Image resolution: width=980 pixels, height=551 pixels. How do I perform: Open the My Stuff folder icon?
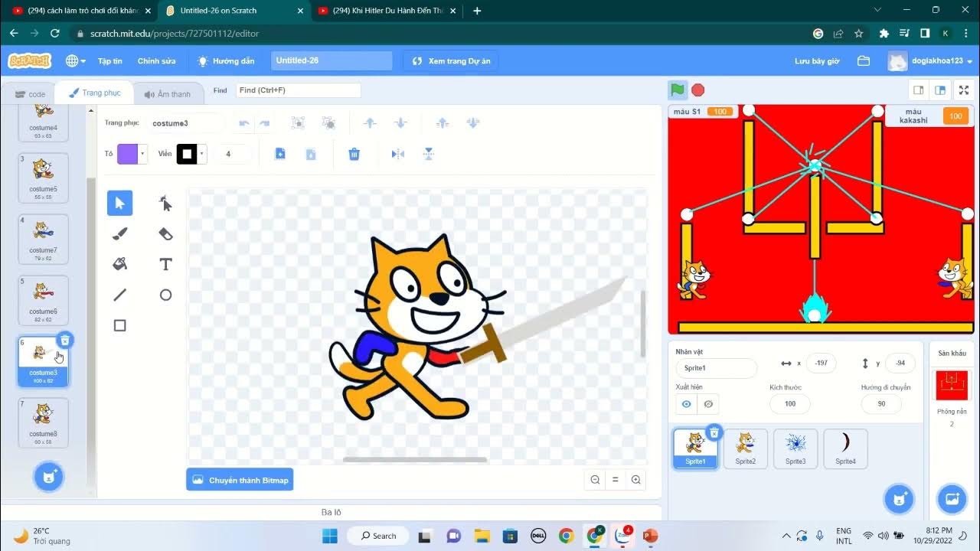(x=864, y=60)
